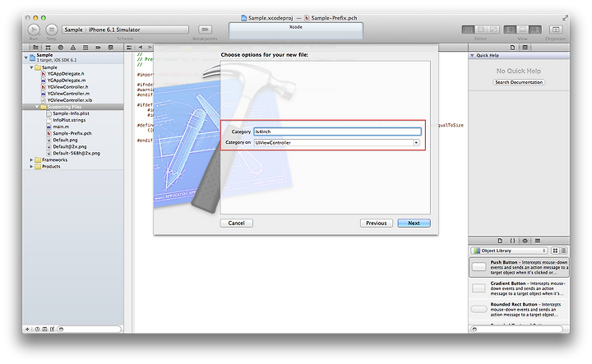This screenshot has width=592, height=364.
Task: Click the Stop button in Xcode toolbar
Action: pos(52,30)
